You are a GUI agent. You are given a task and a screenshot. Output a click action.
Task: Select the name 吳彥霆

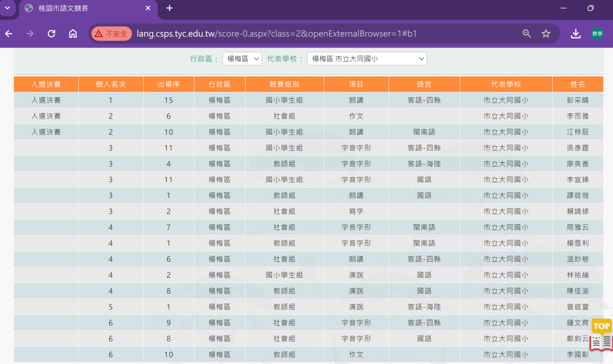pyautogui.click(x=578, y=148)
